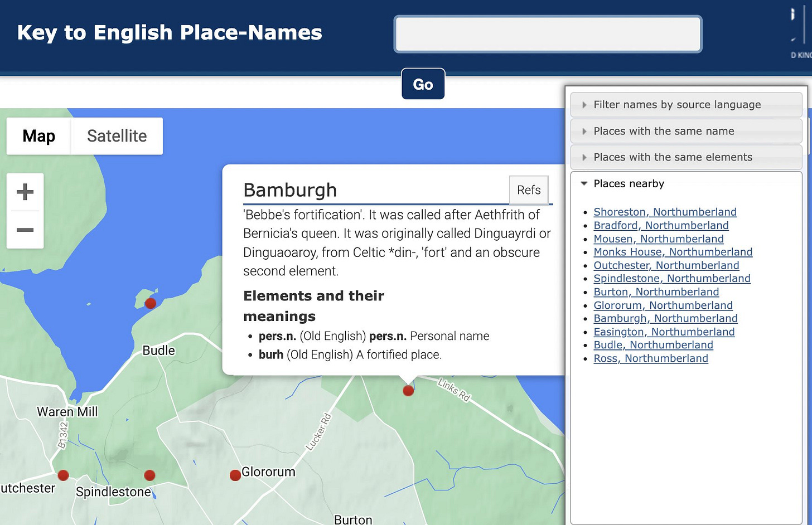Click the map zoom in plus icon
The height and width of the screenshot is (525, 812).
click(x=25, y=192)
